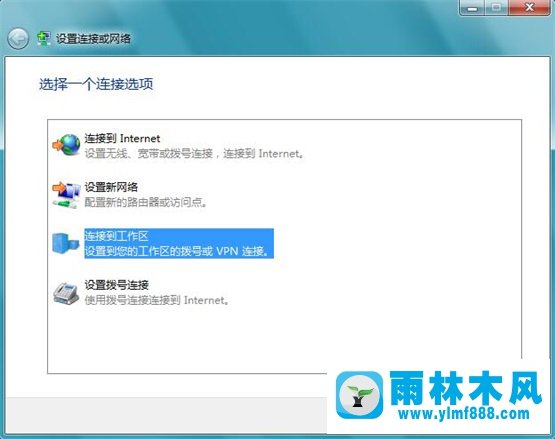
Task: Click description 设置到您的工作区的拨号或 VPN 连接
Action: coord(178,251)
